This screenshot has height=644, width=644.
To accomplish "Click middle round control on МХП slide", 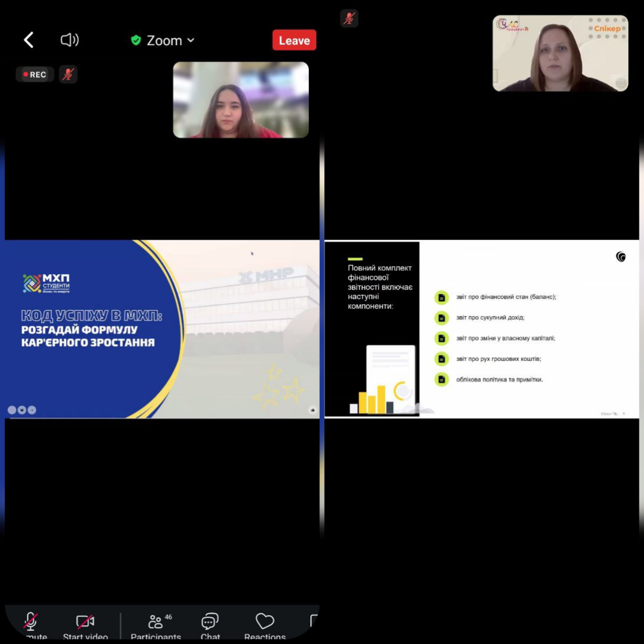I will (22, 410).
